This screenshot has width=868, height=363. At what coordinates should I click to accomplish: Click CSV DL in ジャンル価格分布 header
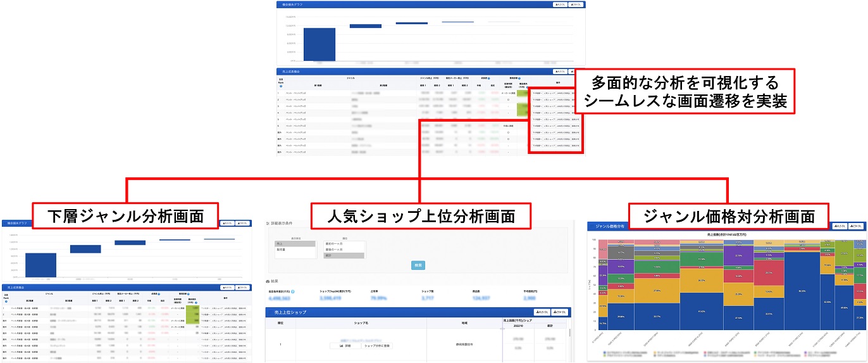pyautogui.click(x=855, y=226)
